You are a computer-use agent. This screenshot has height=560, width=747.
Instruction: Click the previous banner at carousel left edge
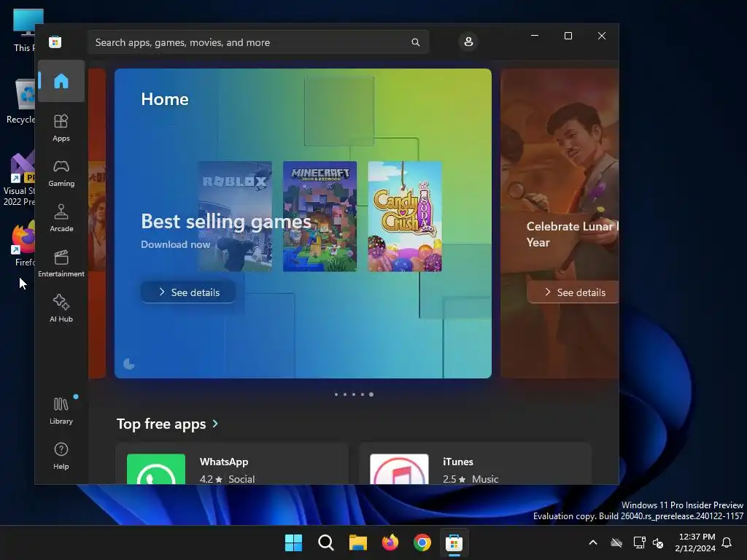(x=97, y=223)
